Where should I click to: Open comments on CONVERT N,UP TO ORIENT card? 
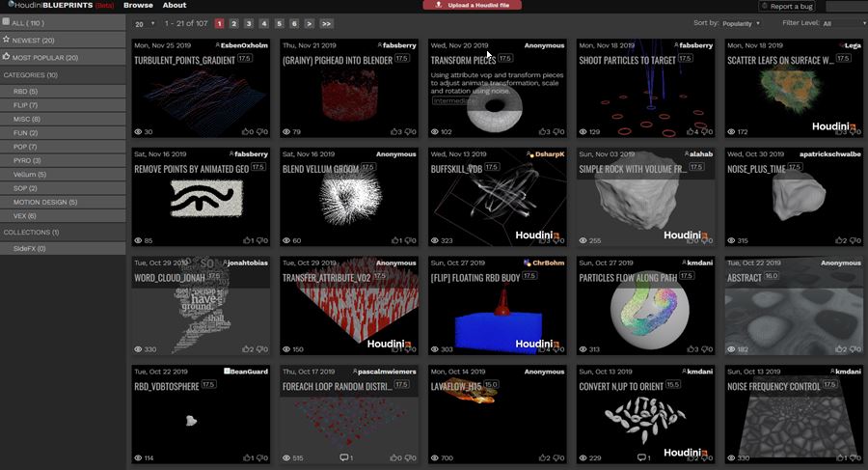click(644, 457)
